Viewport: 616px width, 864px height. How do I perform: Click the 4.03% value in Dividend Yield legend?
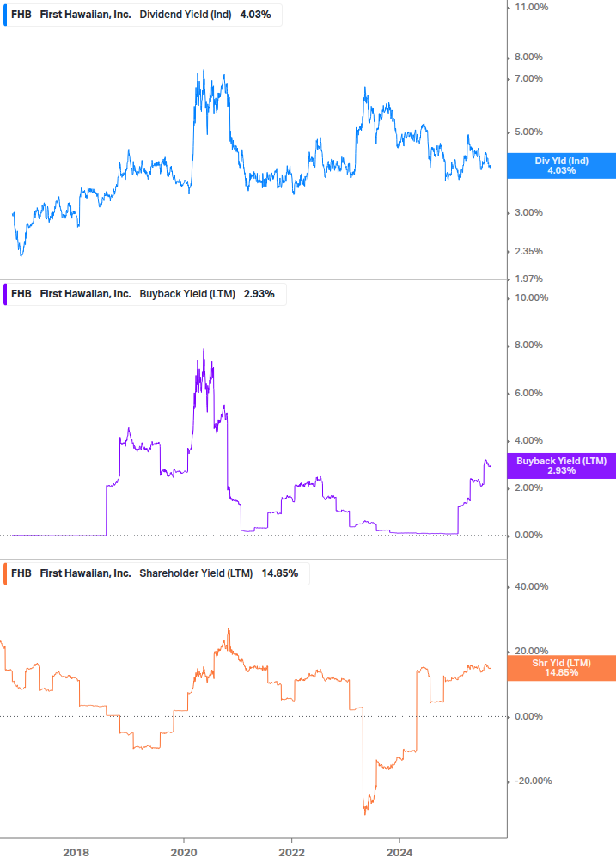tap(255, 15)
